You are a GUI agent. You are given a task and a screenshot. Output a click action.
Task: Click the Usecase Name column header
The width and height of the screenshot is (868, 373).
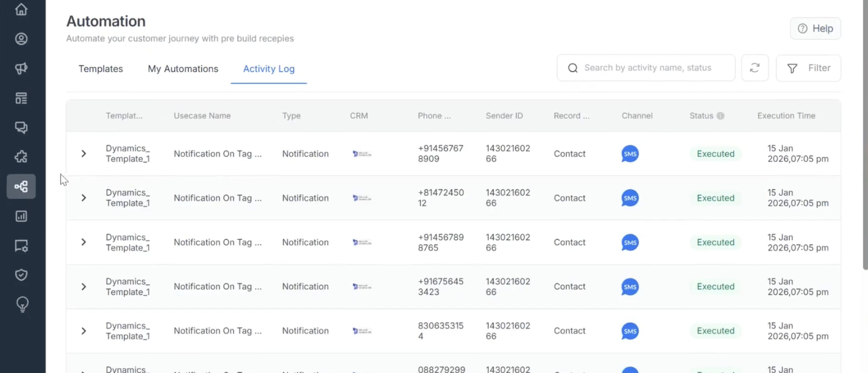202,116
